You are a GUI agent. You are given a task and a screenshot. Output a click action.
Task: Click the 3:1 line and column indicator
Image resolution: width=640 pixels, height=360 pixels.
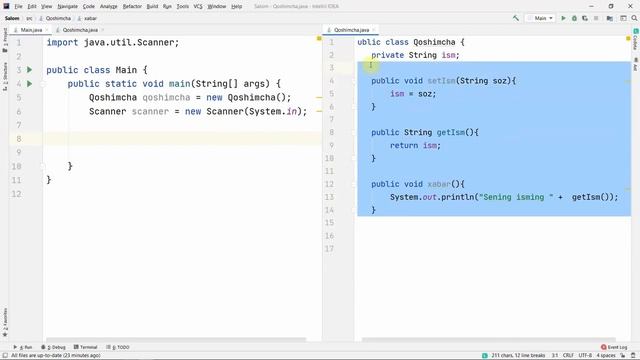click(x=555, y=356)
